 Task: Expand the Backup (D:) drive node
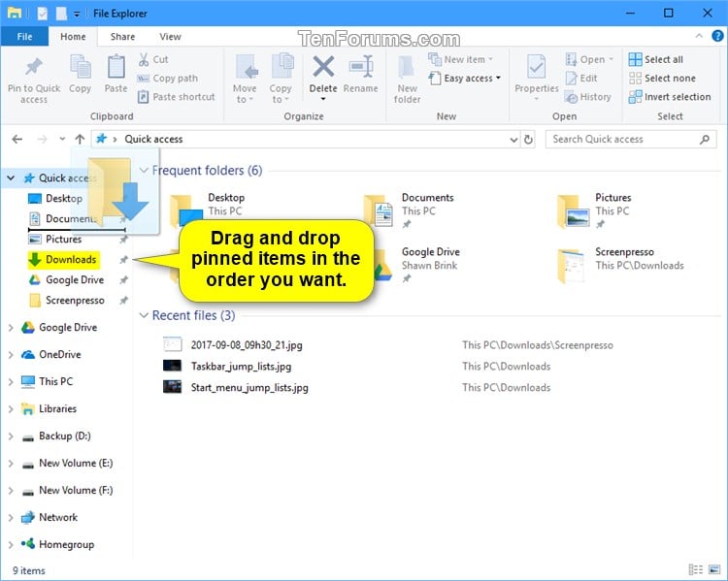tap(11, 436)
